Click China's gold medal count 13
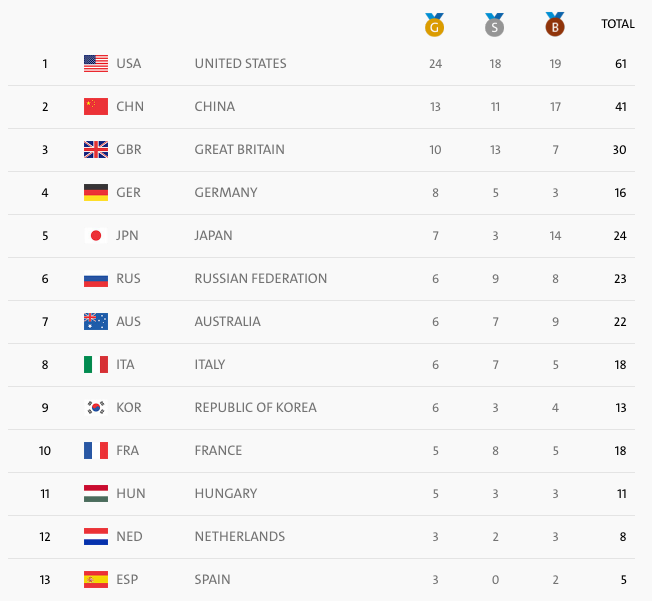The width and height of the screenshot is (652, 601). tap(435, 107)
